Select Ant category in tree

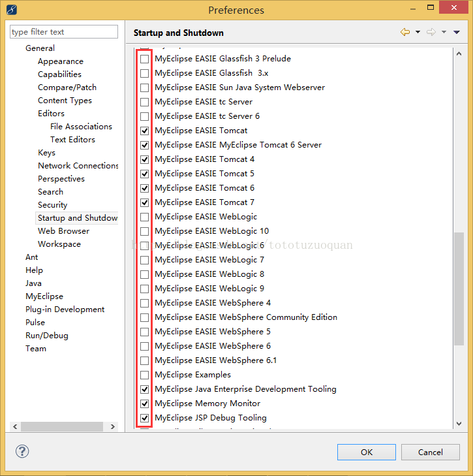point(31,257)
